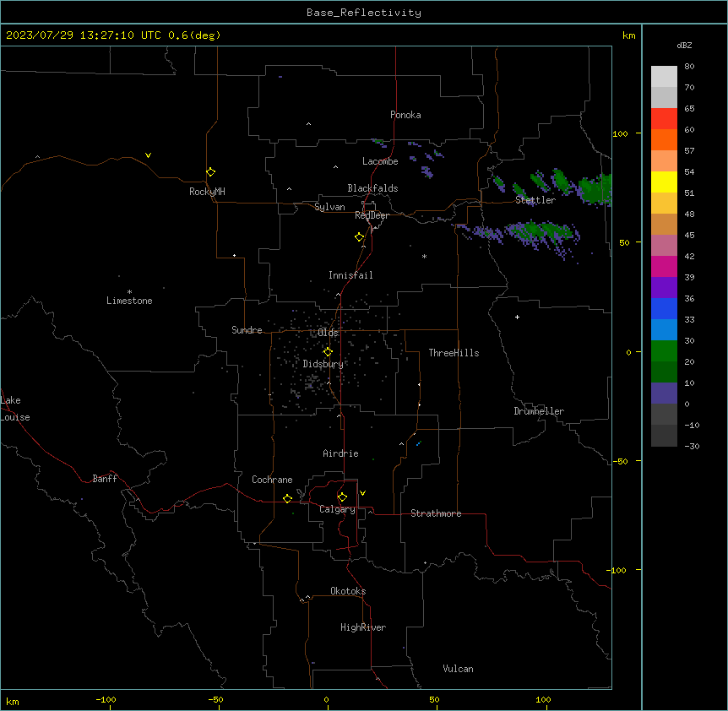Click the white plus marker north of Drumheller

point(517,317)
